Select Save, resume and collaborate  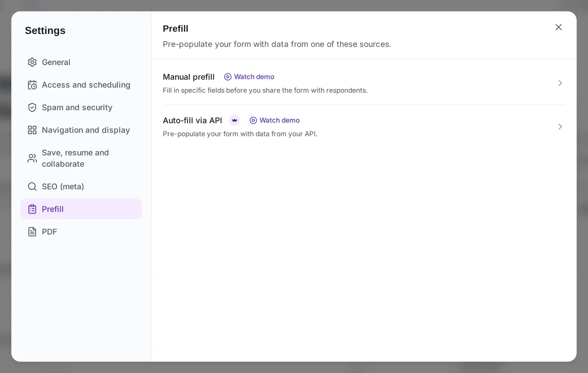pos(81,158)
